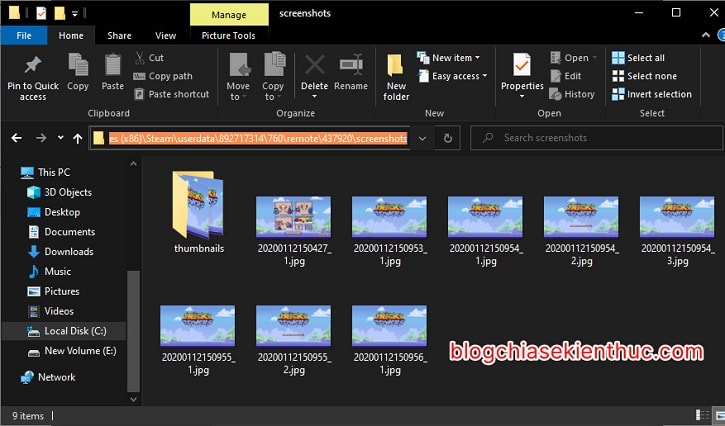Open the Properties dropdown arrow

[522, 96]
